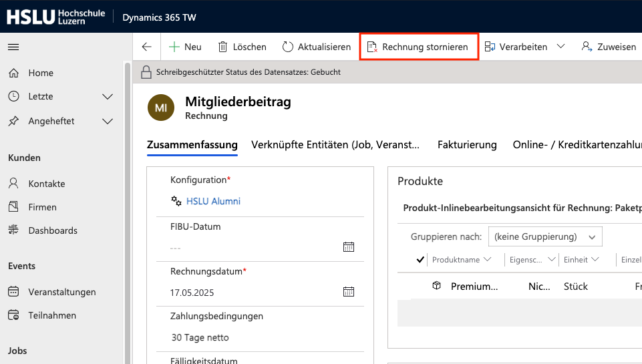642x364 pixels.
Task: Expand the Letzte section chevron
Action: pyautogui.click(x=108, y=97)
